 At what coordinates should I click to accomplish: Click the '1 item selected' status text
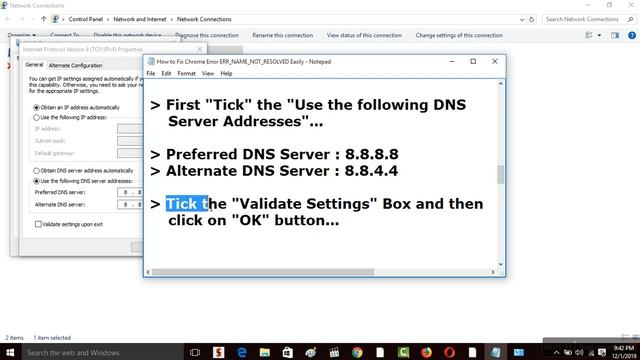52,338
